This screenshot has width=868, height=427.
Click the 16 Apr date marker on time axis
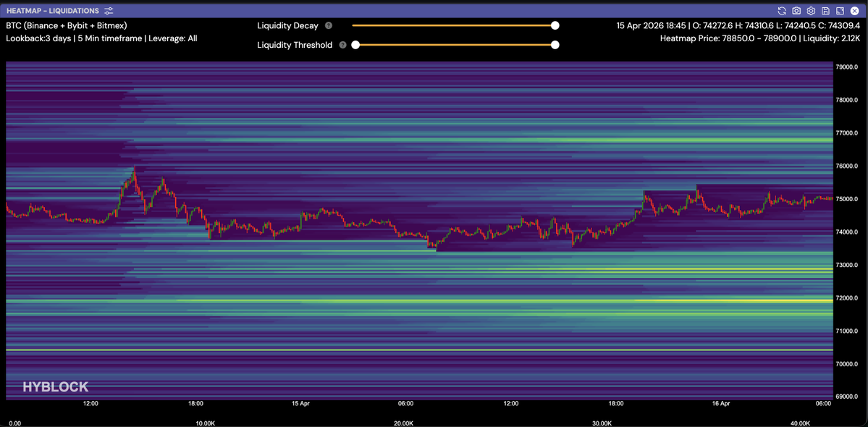click(x=721, y=403)
